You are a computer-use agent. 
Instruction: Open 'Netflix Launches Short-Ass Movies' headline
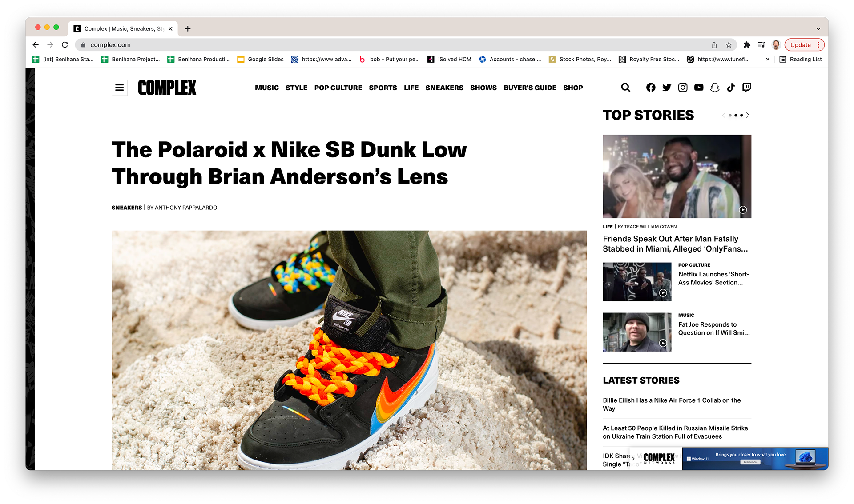point(713,278)
